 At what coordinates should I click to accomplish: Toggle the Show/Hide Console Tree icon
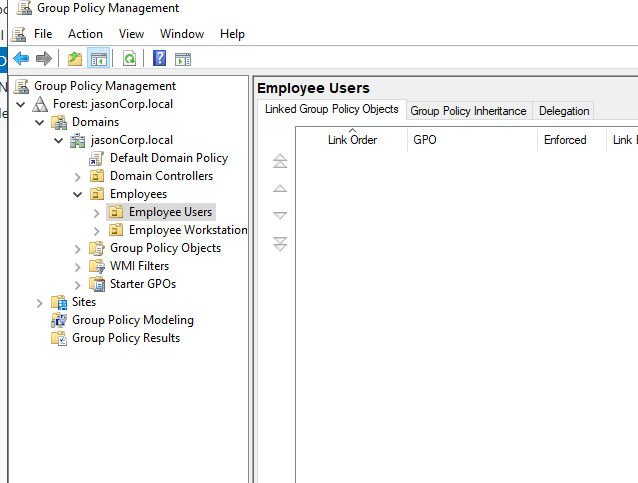[98, 59]
